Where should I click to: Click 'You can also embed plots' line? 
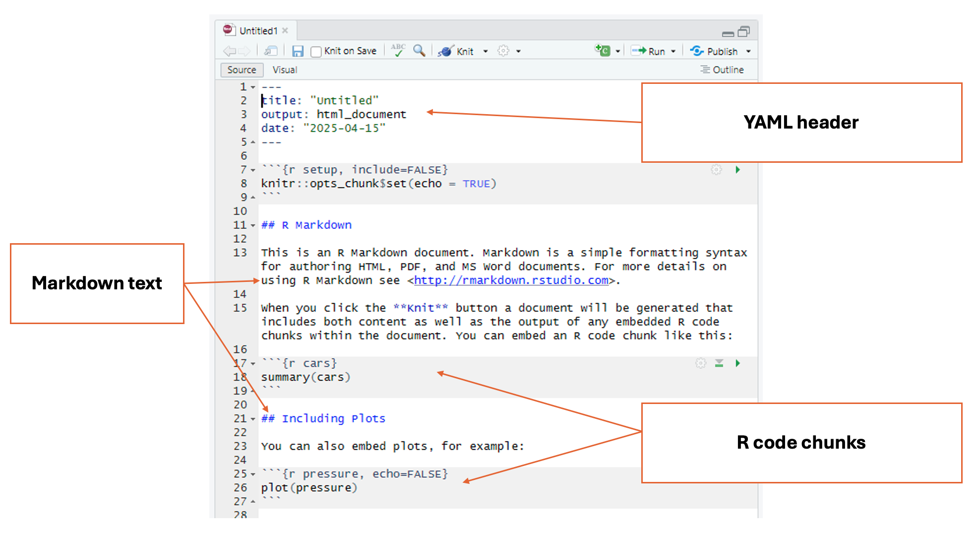point(392,446)
